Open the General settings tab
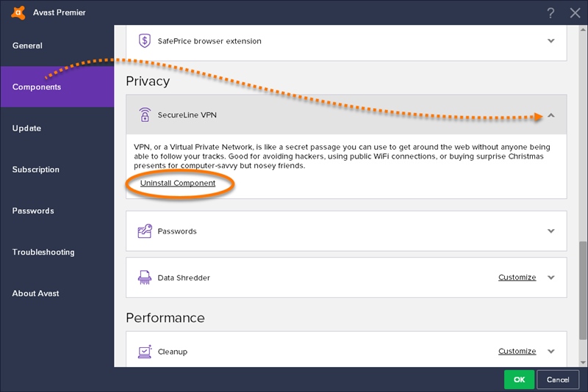 coord(57,46)
